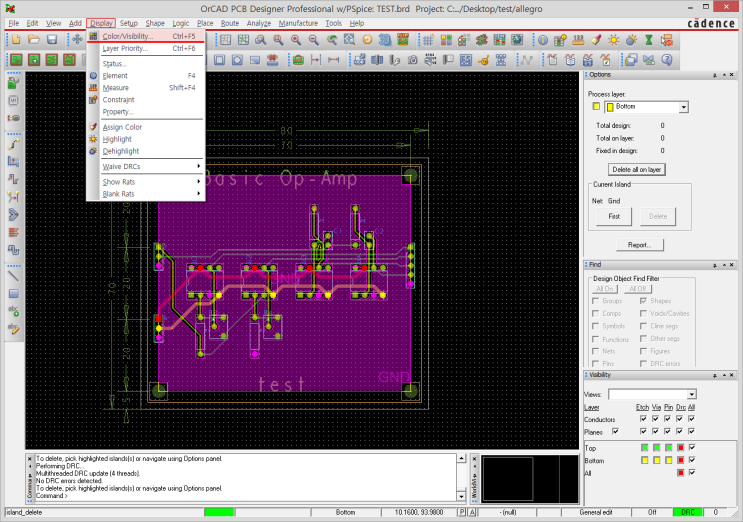743x522 pixels.
Task: Click the Delete all on layer button
Action: [637, 170]
